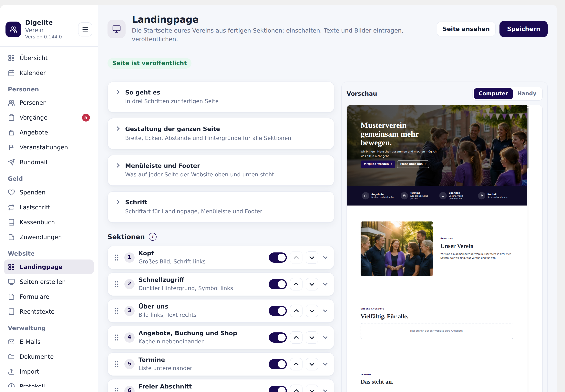Click the drag handle of the Termine section
The width and height of the screenshot is (565, 392).
tap(117, 364)
